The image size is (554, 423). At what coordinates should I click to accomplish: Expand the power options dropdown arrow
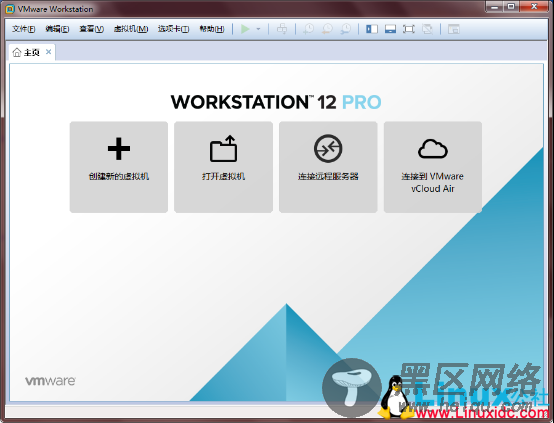[x=258, y=29]
